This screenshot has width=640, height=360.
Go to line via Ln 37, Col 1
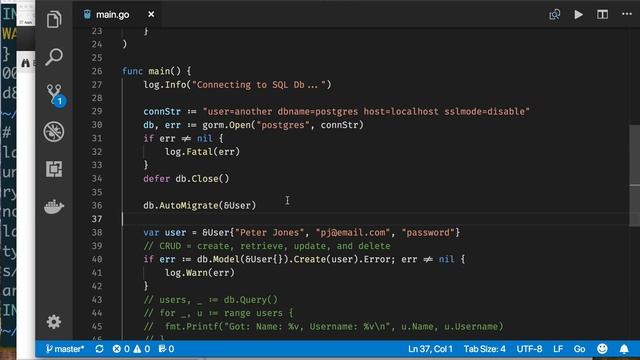[x=430, y=349]
